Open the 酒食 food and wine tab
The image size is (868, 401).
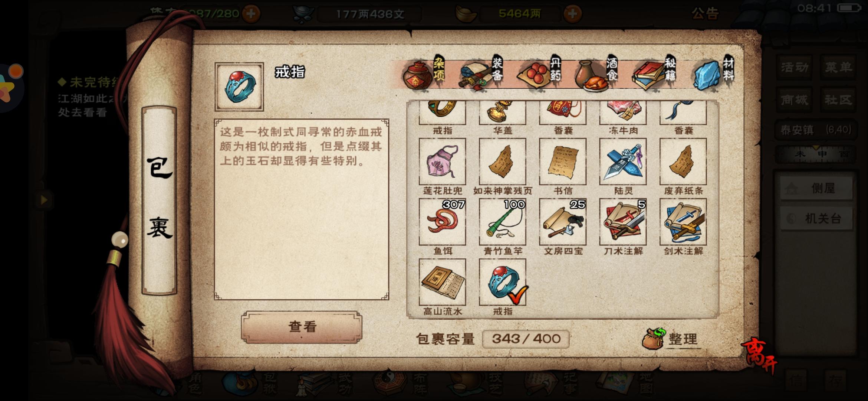pos(597,74)
